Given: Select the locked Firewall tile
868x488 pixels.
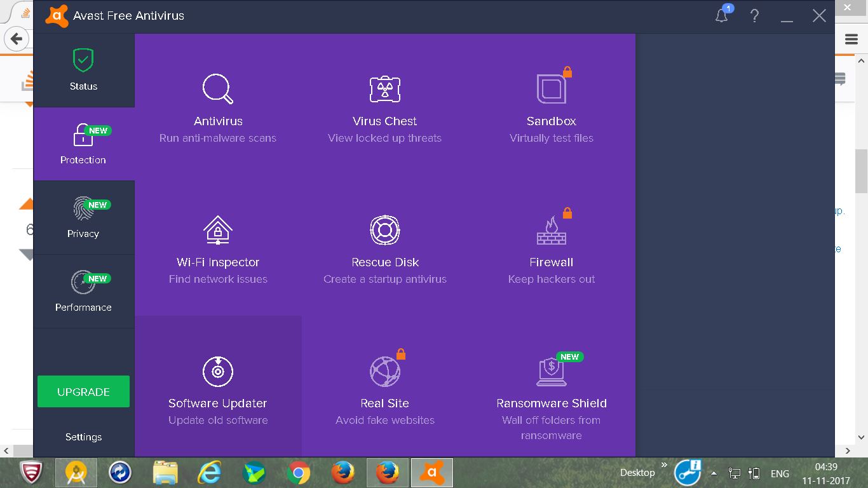Looking at the screenshot, I should click(552, 246).
